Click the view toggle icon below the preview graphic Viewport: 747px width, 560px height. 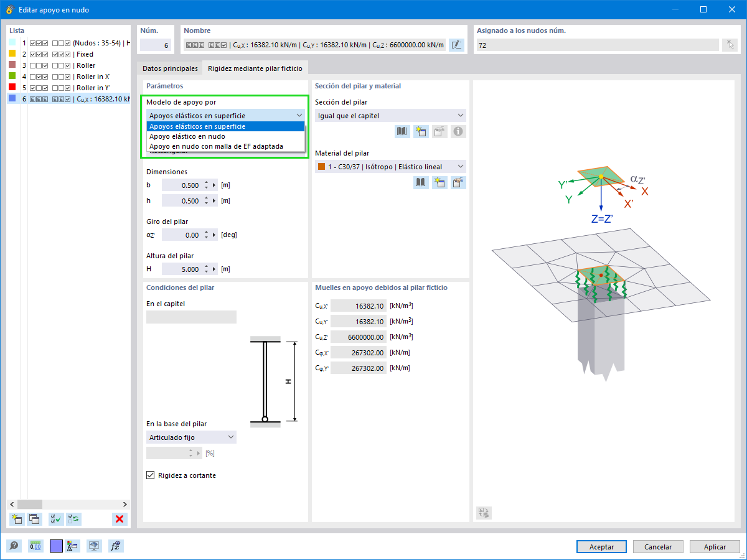484,513
